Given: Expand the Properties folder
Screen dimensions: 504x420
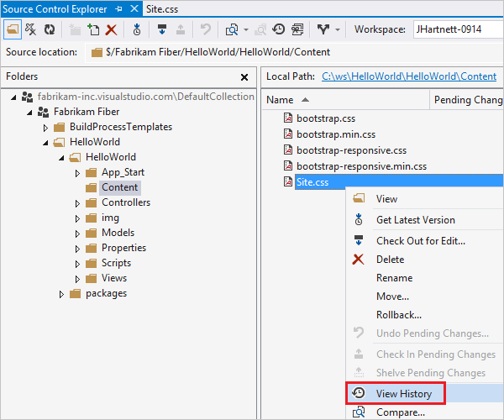Looking at the screenshot, I should 77,249.
